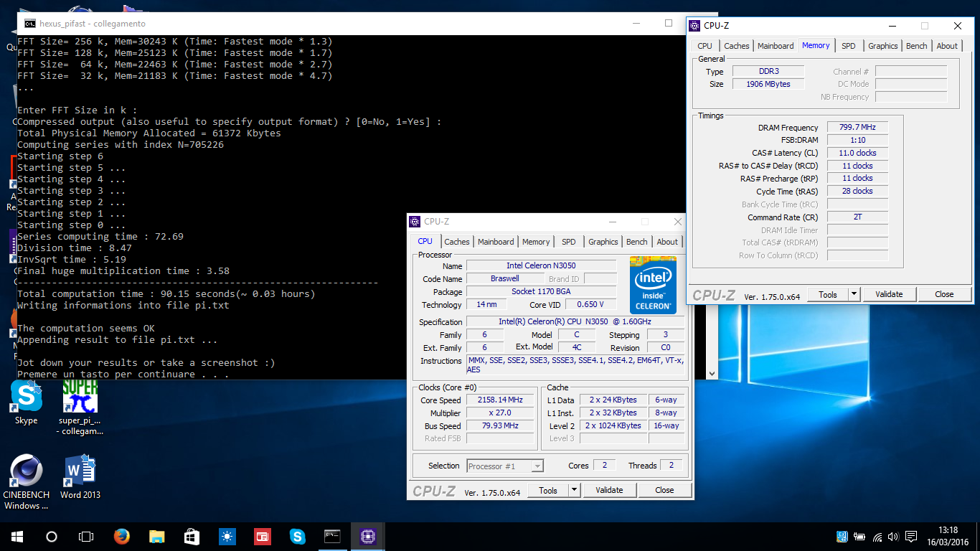Click the Multiplier x 27.0 field

(501, 413)
